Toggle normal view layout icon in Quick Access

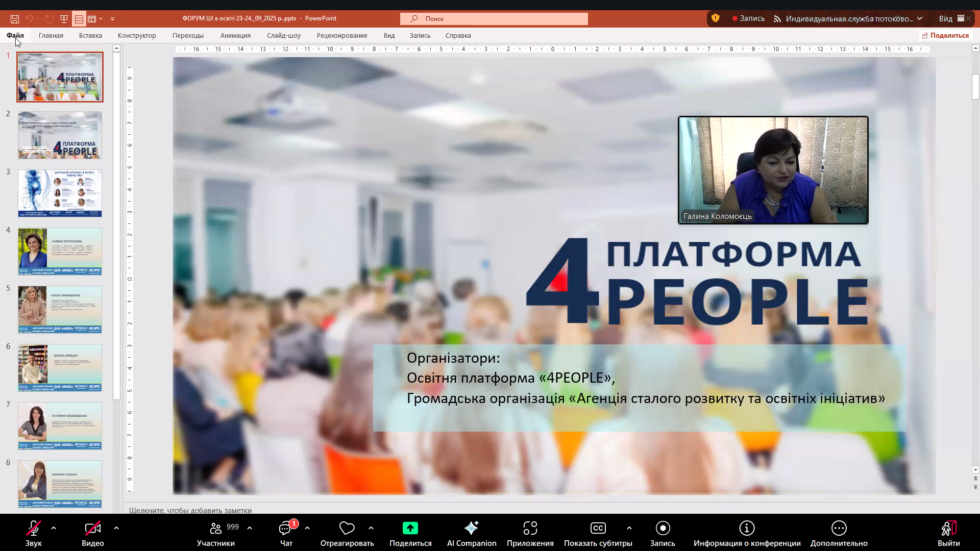coord(79,18)
